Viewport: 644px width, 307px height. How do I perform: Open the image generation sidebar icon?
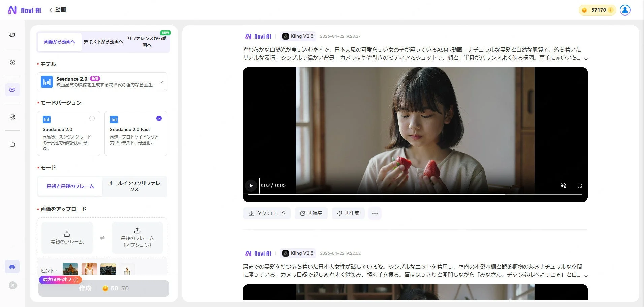(12, 62)
